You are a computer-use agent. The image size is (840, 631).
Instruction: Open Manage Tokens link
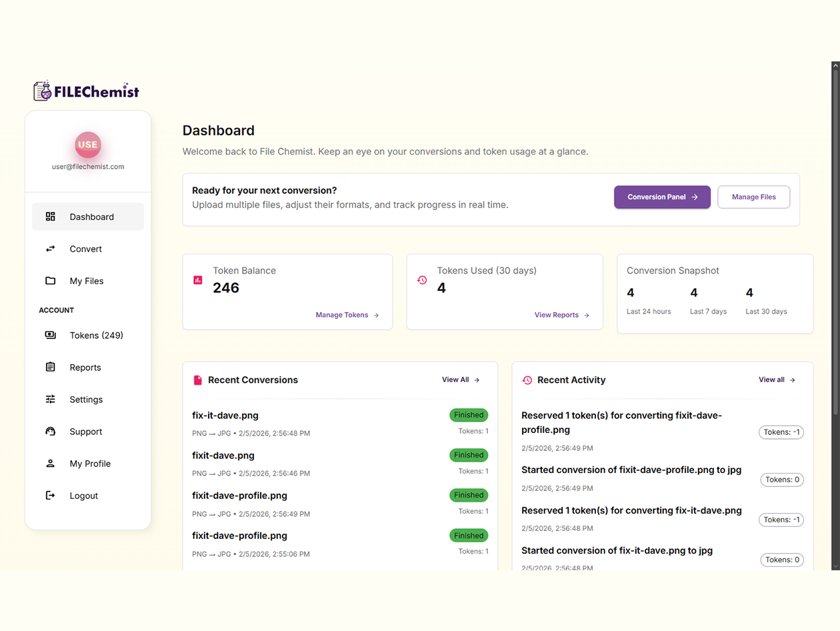[342, 315]
